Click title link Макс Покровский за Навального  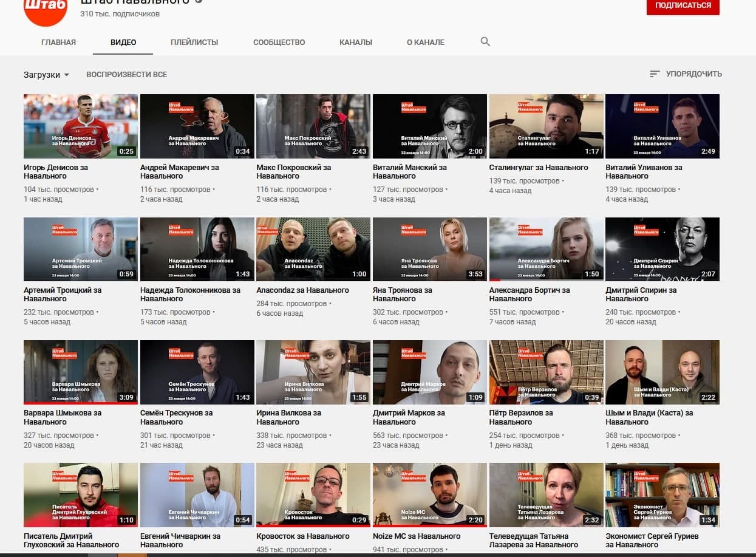pos(294,172)
